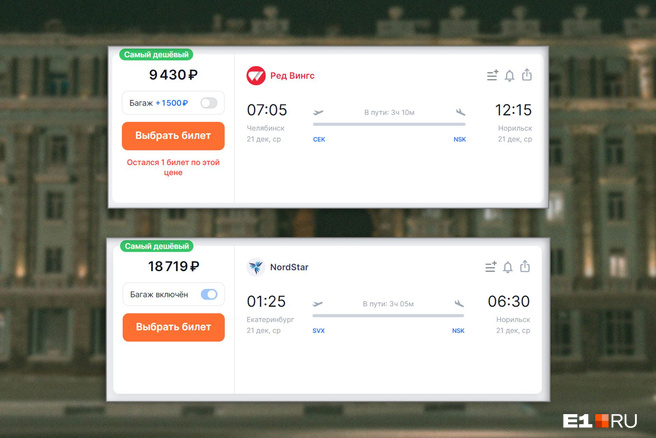Share the Red Wings flight ticket
This screenshot has width=656, height=438.
(x=526, y=76)
